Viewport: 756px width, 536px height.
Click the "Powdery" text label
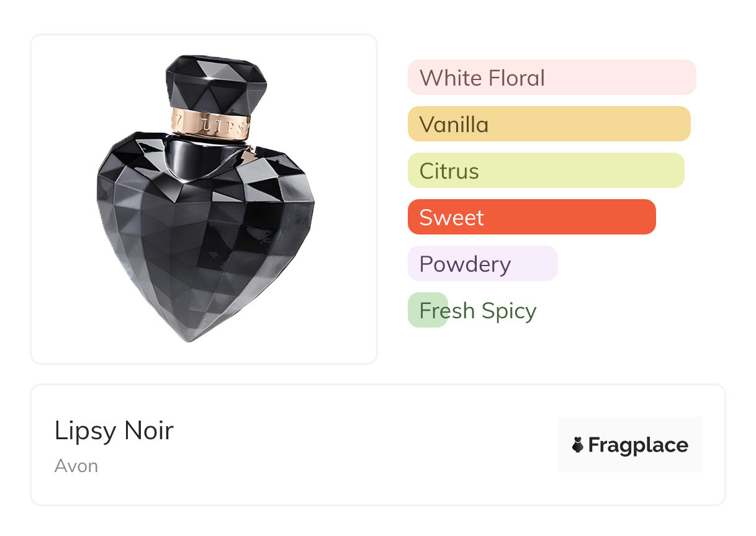tap(465, 264)
